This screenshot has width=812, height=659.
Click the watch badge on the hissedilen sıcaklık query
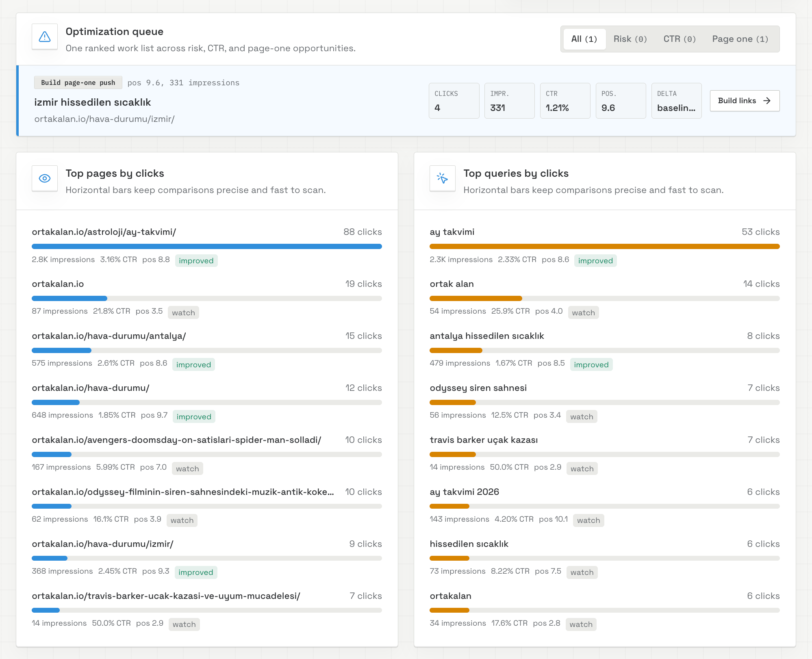pos(582,572)
